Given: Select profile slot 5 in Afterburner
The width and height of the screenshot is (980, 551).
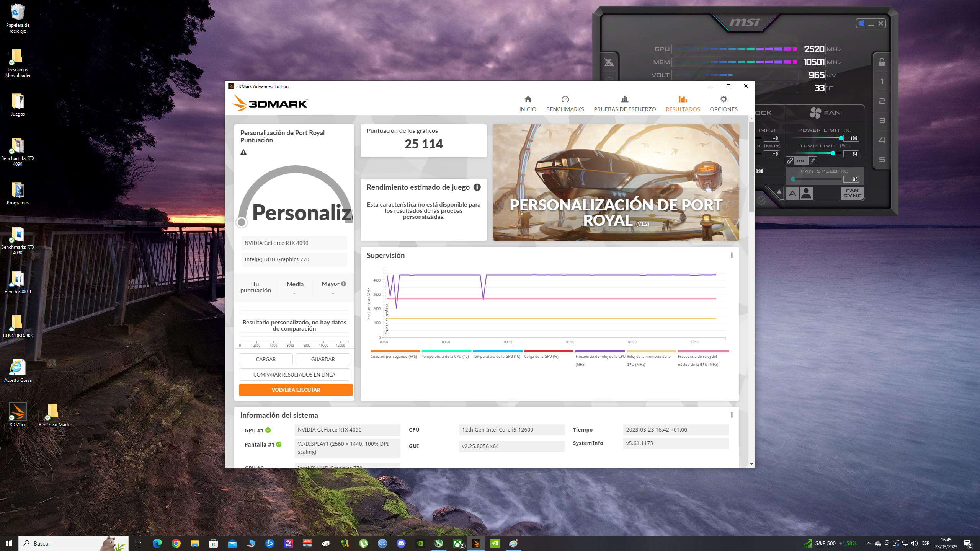Looking at the screenshot, I should pos(882,160).
